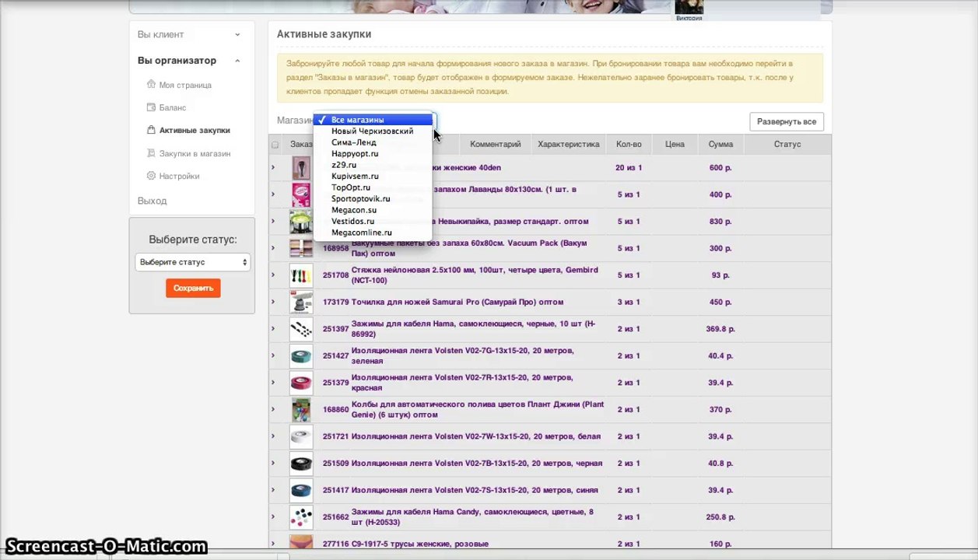
Task: Click the Развернуть все button
Action: [x=787, y=122]
